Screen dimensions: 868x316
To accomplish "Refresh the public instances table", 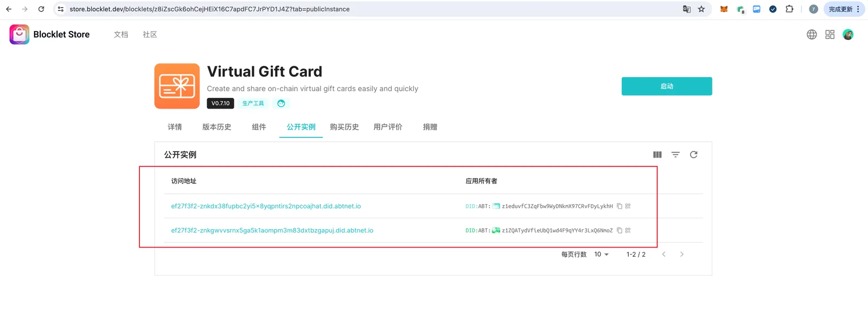I will click(x=693, y=155).
